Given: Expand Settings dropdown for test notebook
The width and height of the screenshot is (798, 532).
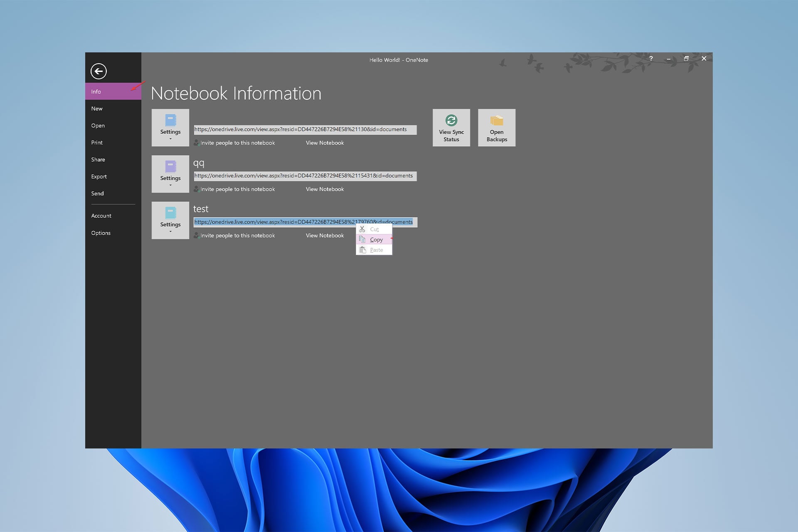Looking at the screenshot, I should coord(170,232).
